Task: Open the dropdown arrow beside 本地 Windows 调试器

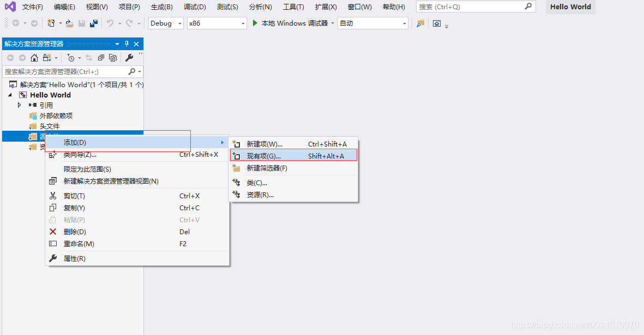Action: [x=332, y=23]
